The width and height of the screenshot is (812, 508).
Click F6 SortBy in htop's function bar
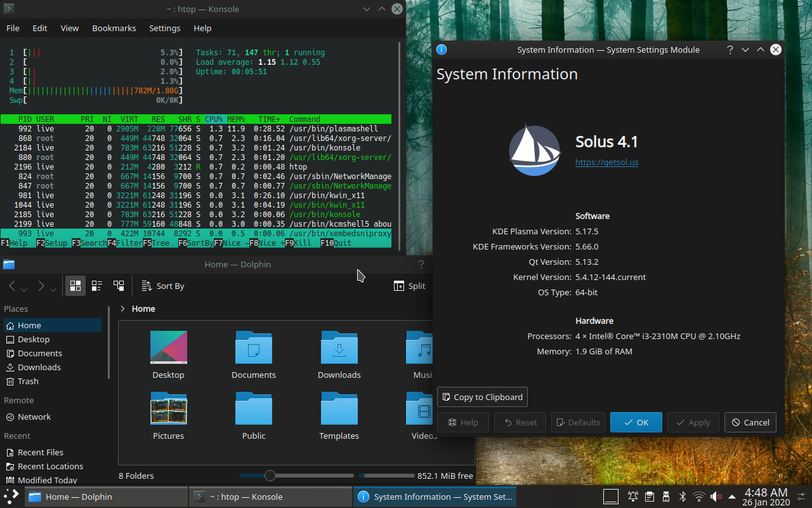(x=196, y=243)
